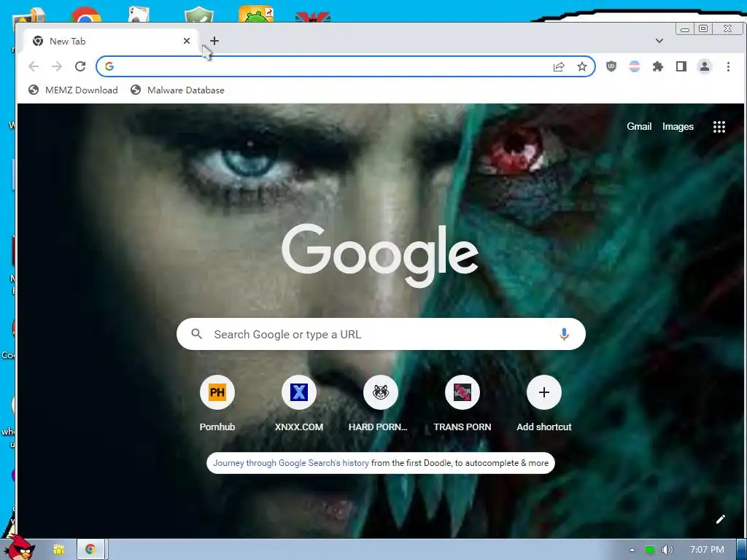Click the browser back arrow
747x560 pixels.
click(34, 66)
